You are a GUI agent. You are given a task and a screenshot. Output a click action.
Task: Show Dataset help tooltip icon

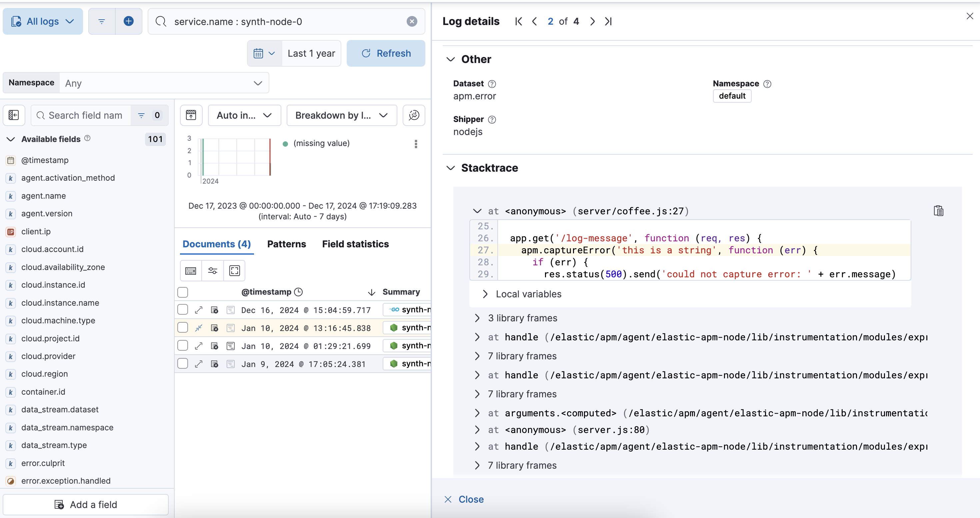tap(492, 84)
